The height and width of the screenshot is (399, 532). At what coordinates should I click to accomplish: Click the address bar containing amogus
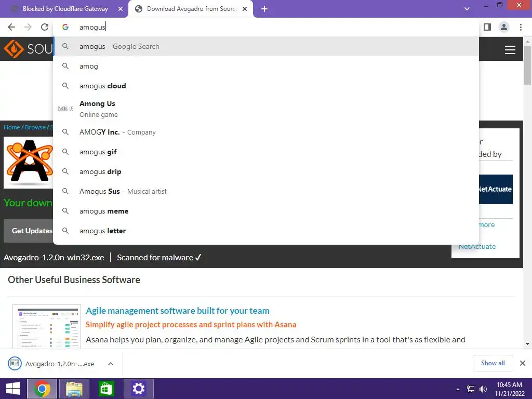(x=267, y=27)
